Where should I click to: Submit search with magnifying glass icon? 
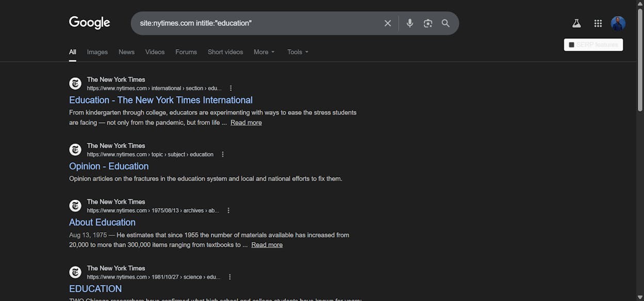point(446,23)
